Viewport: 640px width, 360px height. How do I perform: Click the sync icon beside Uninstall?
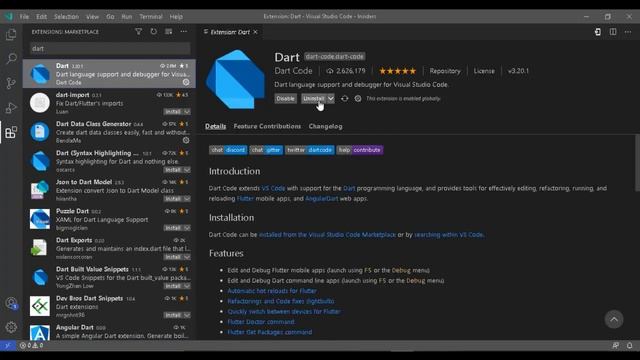344,98
